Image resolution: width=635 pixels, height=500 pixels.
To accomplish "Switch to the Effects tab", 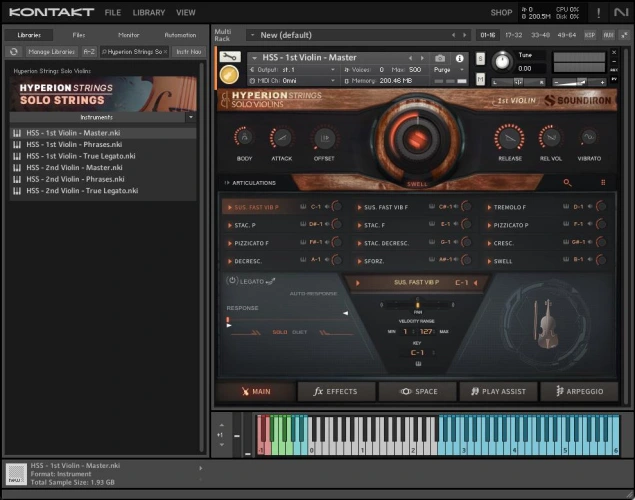I will (336, 391).
